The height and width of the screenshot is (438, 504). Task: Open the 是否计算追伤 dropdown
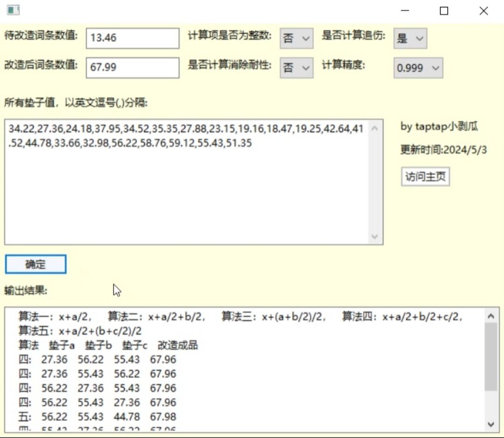pyautogui.click(x=410, y=39)
